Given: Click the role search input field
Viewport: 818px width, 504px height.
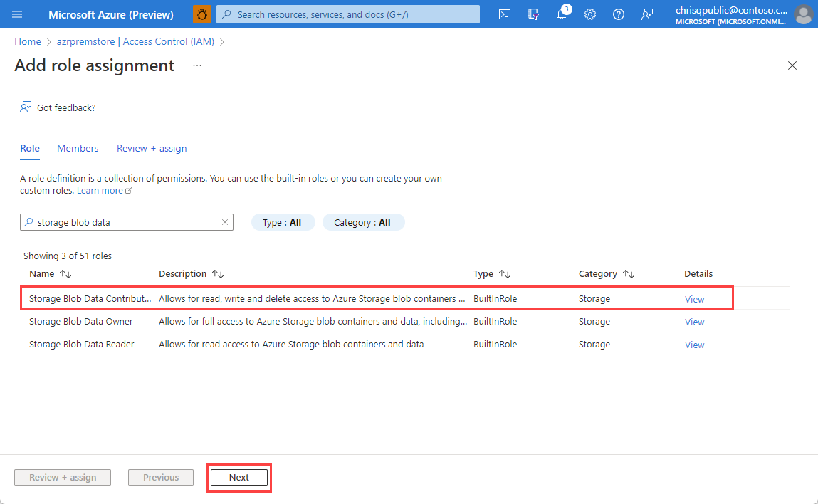Looking at the screenshot, I should point(122,222).
